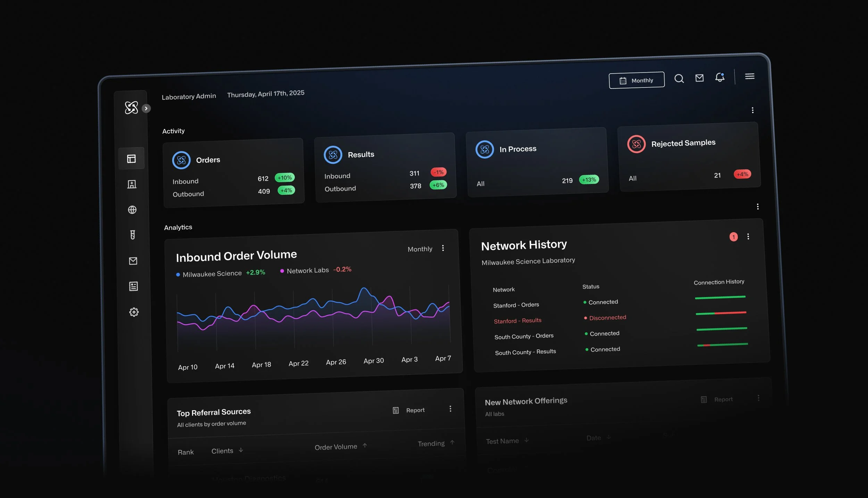
Task: Open settings gear in sidebar
Action: (x=134, y=312)
